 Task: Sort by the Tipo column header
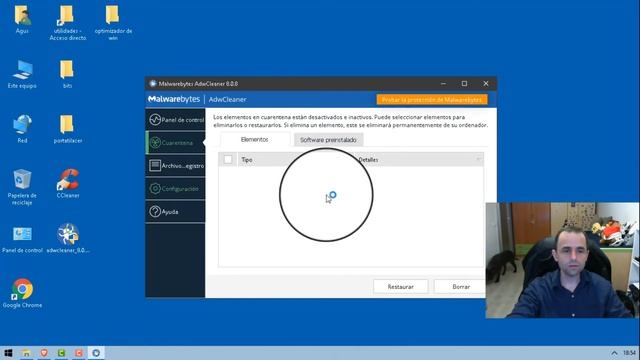pos(247,160)
